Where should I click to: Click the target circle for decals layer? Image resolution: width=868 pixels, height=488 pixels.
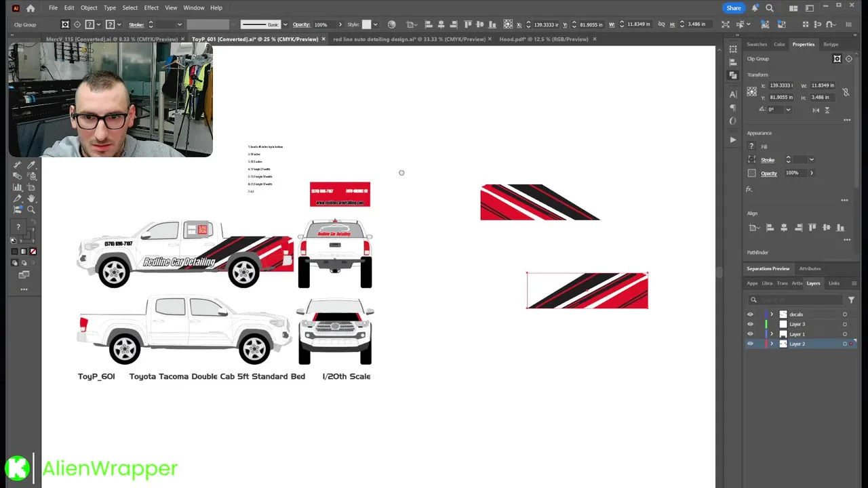[x=845, y=314]
